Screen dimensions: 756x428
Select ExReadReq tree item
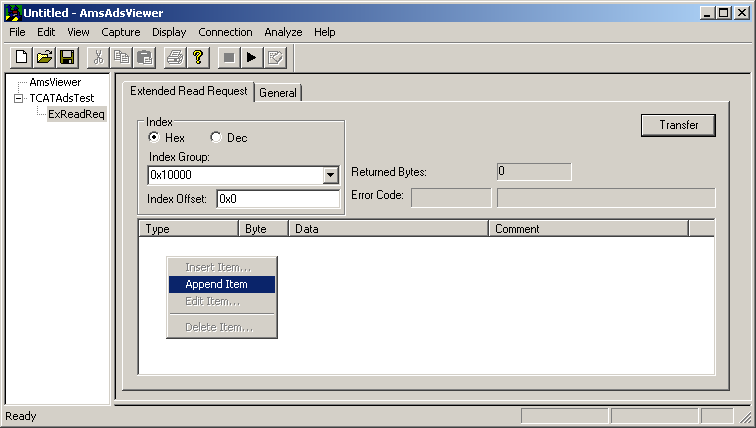click(x=76, y=114)
